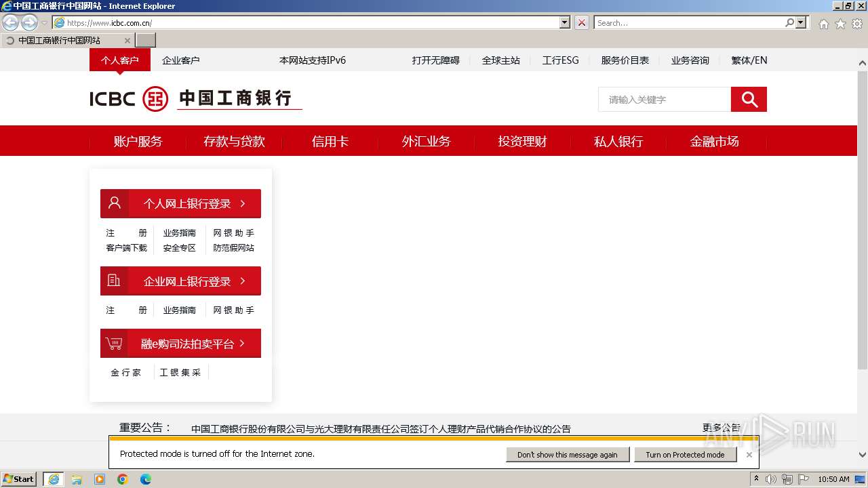Screen dimensions: 868x488
Task: Open the 账户服务 menu
Action: pos(138,142)
